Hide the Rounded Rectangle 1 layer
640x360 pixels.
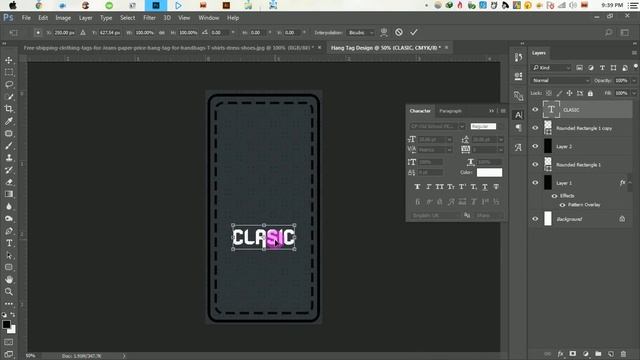point(535,164)
